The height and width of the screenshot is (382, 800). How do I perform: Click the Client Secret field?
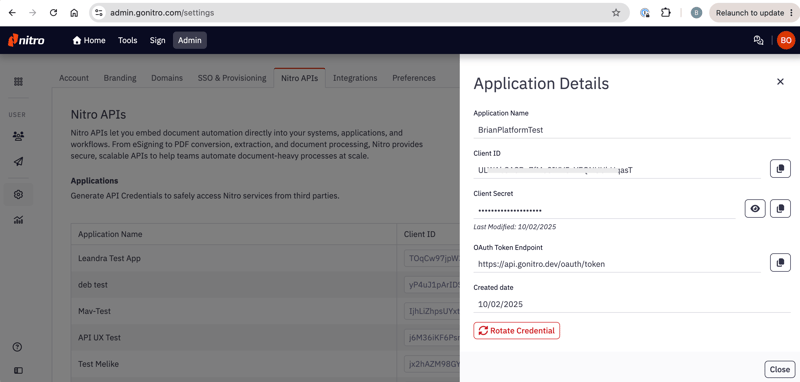click(605, 210)
